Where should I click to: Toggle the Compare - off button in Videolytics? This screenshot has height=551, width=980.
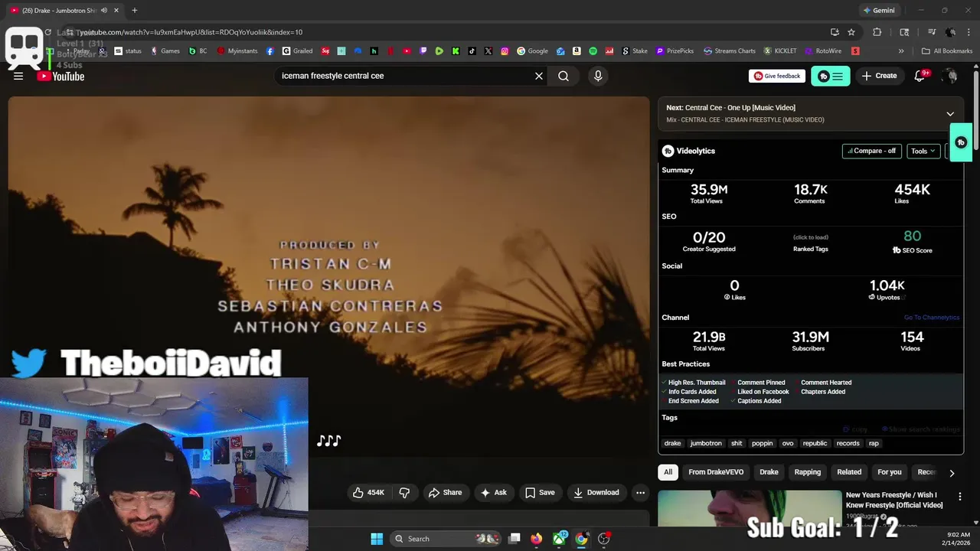(x=871, y=151)
